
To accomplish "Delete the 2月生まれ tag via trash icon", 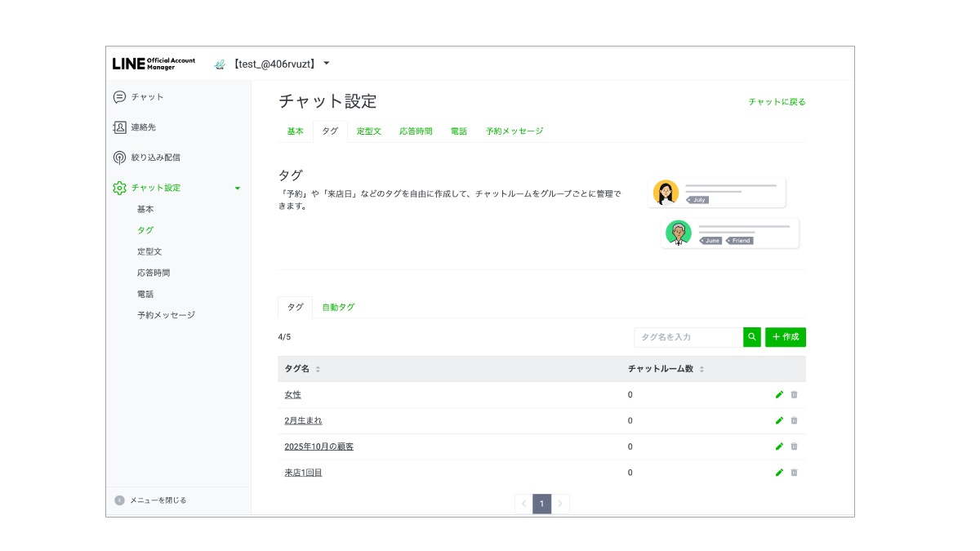I will point(794,420).
